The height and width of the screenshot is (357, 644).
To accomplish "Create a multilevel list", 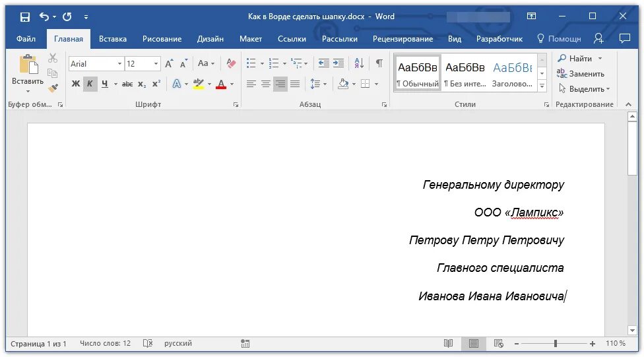I will [296, 63].
